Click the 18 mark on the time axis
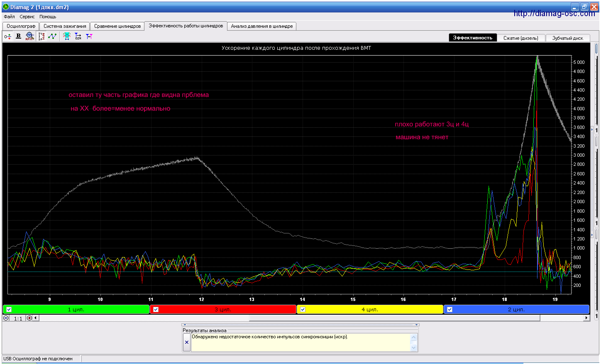601x364 pixels. (504, 299)
